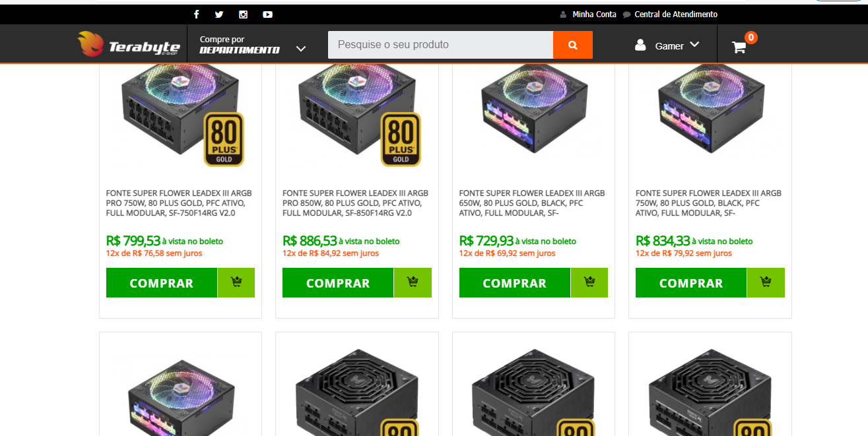
Task: Open the Twitter social icon
Action: click(219, 15)
